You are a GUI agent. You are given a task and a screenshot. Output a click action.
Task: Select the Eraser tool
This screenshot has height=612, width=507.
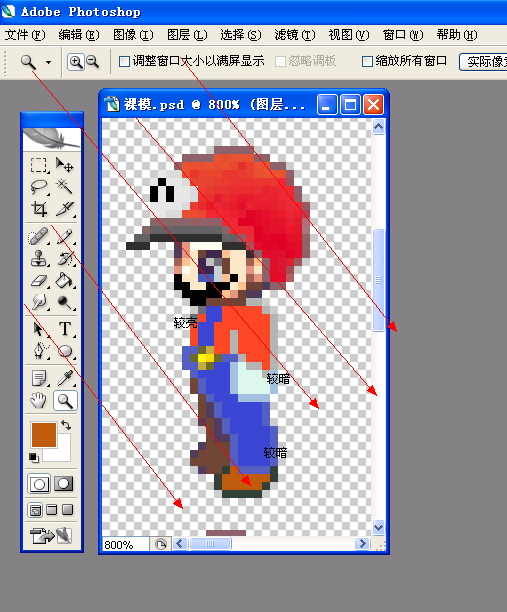pos(39,280)
